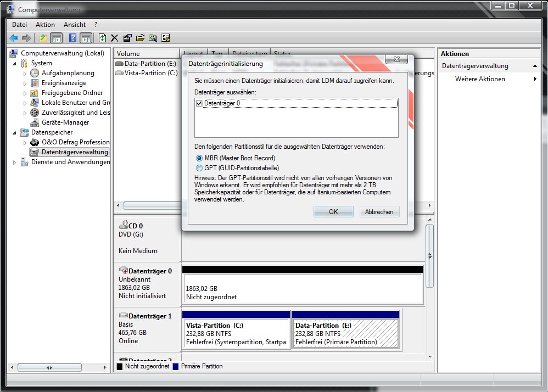Screen dimensions: 548x392
Task: Open the Aktion menu
Action: [45, 25]
